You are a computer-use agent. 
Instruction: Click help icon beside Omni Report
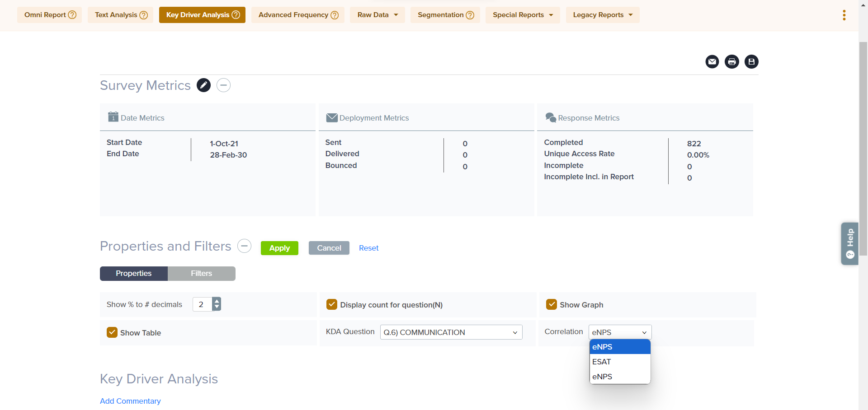72,15
